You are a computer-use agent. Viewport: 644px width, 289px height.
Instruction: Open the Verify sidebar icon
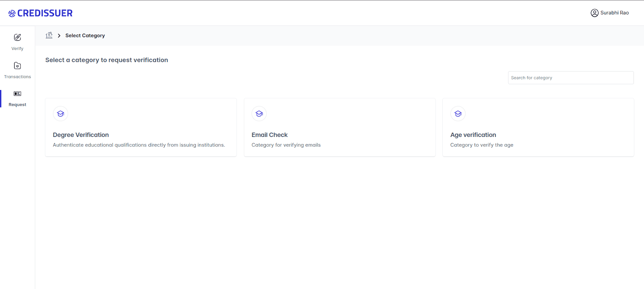tap(17, 37)
